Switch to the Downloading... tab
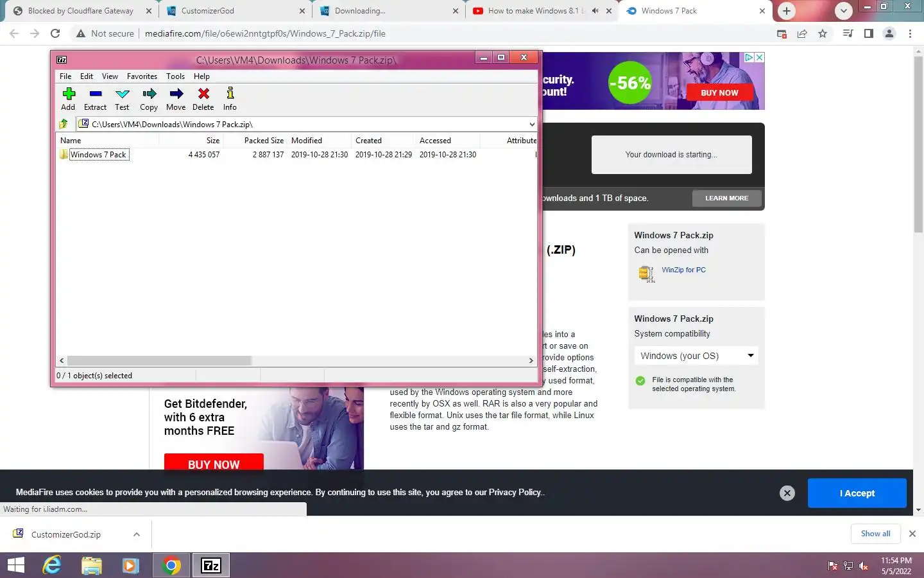The height and width of the screenshot is (578, 924). tap(389, 11)
